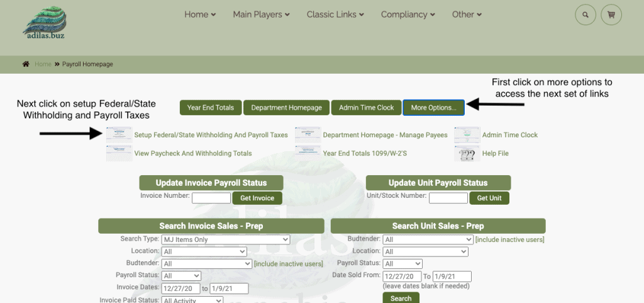The height and width of the screenshot is (303, 644).
Task: Open the Classic Links menu
Action: point(335,14)
